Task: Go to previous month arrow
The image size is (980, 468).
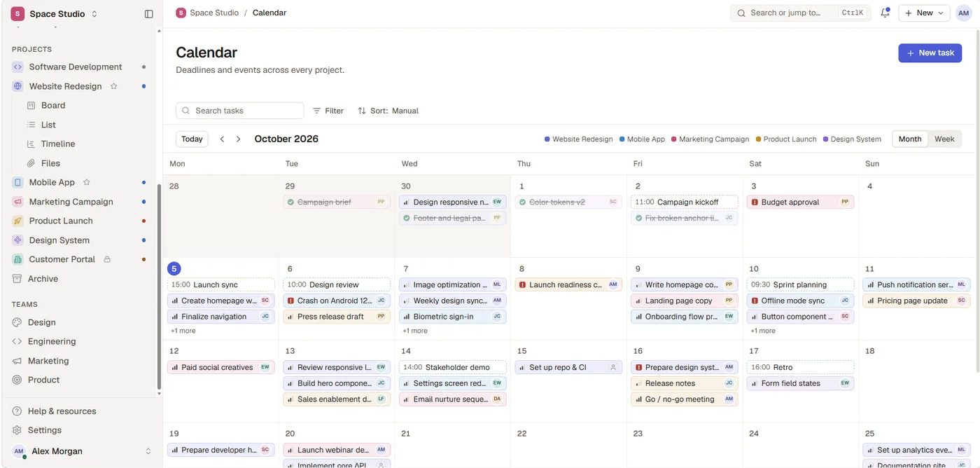Action: click(x=223, y=139)
